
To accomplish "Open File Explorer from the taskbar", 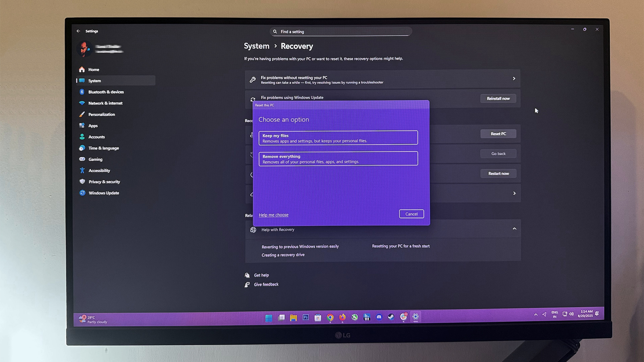I will click(x=293, y=317).
